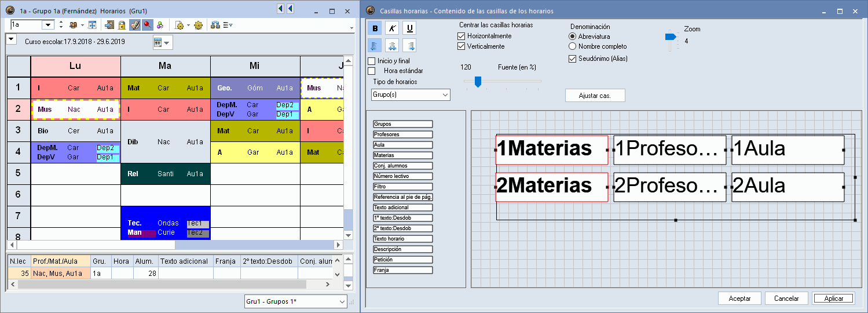868x313 pixels.
Task: Click the clock icon of Horarios window title
Action: pos(10,10)
